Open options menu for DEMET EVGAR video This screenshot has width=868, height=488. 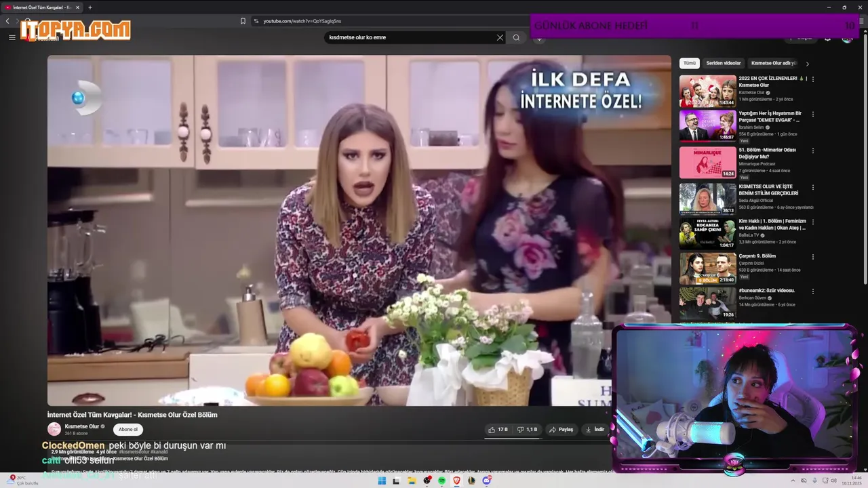click(813, 114)
